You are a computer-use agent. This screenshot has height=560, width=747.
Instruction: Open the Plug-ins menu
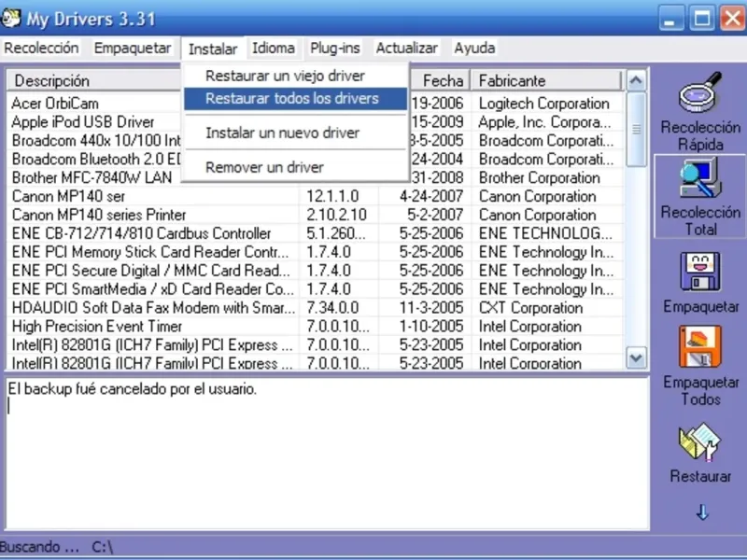pos(335,49)
